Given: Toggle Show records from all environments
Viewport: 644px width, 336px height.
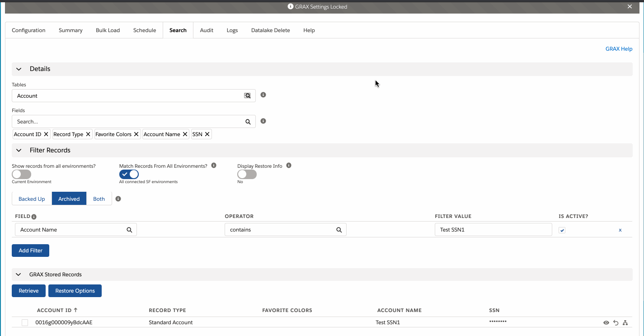Looking at the screenshot, I should (22, 174).
